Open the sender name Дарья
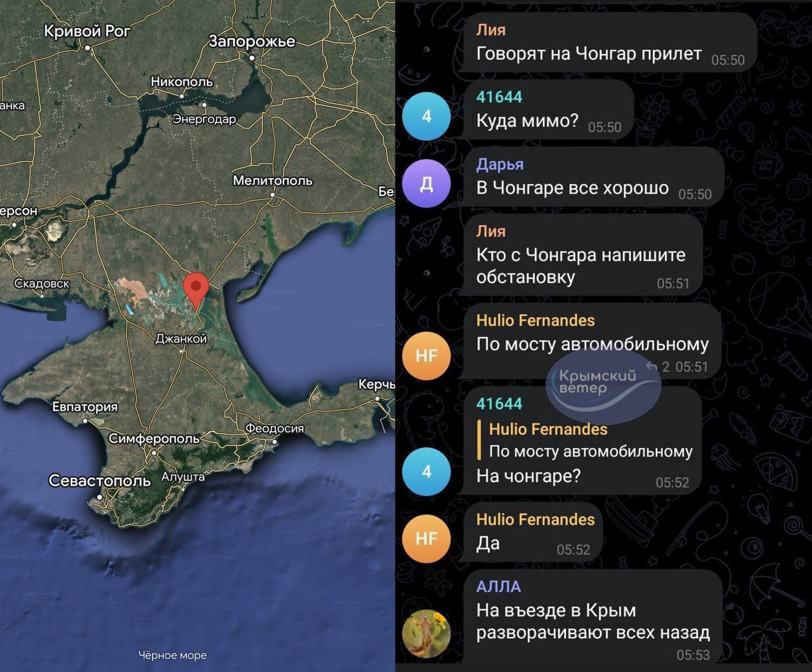 [x=500, y=164]
